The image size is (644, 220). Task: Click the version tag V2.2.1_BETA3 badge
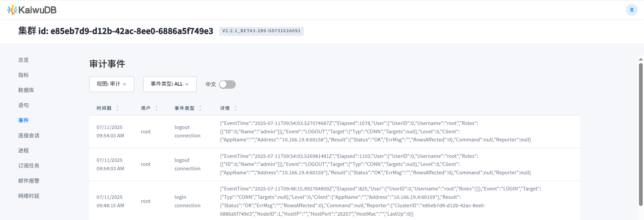261,31
